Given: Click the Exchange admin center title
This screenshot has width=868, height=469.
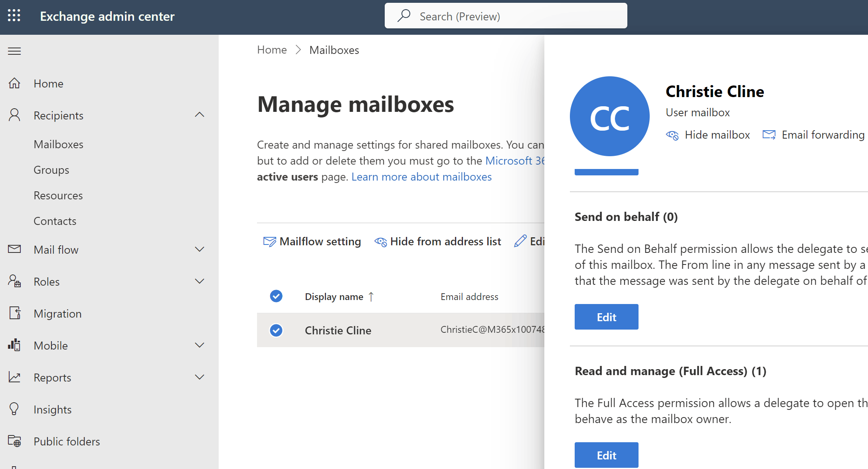Looking at the screenshot, I should (x=107, y=16).
